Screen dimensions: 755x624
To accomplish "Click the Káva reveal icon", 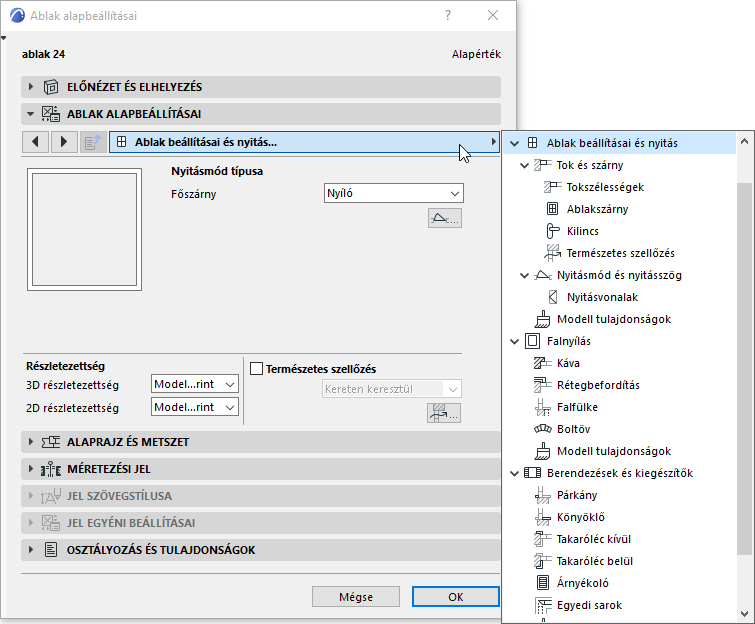I will (x=543, y=363).
